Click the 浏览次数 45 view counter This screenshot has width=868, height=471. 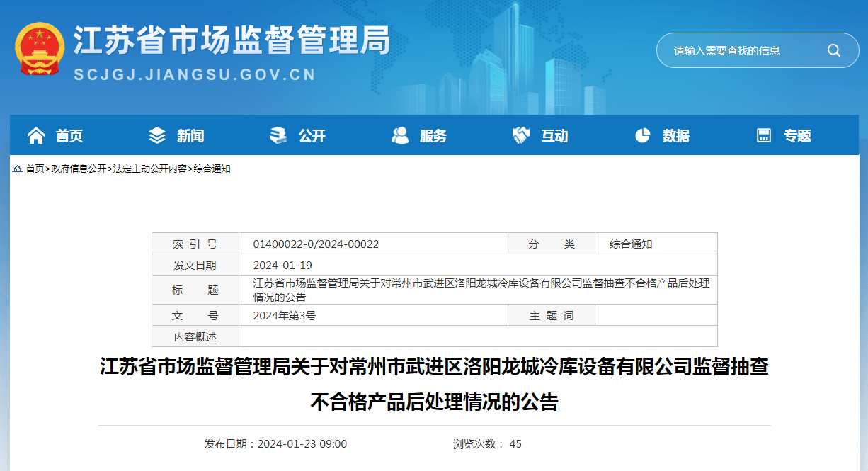[487, 444]
